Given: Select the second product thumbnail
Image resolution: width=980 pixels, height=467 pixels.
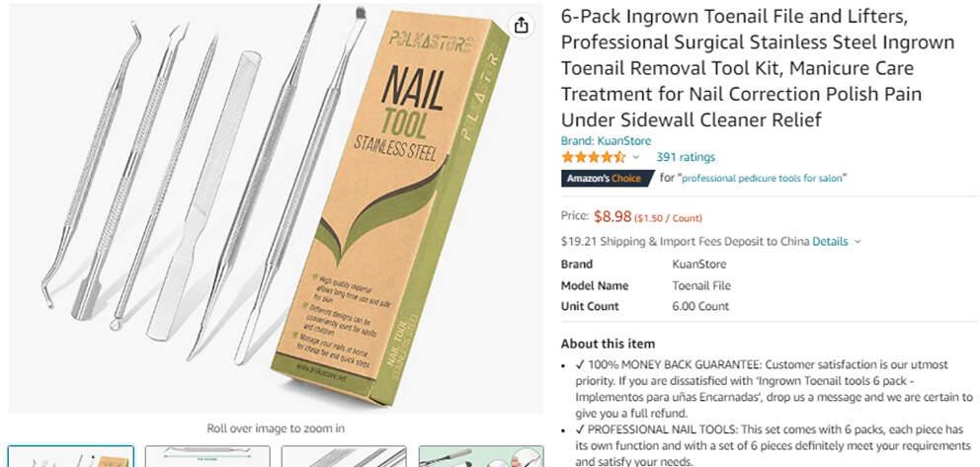Looking at the screenshot, I should pos(207,456).
